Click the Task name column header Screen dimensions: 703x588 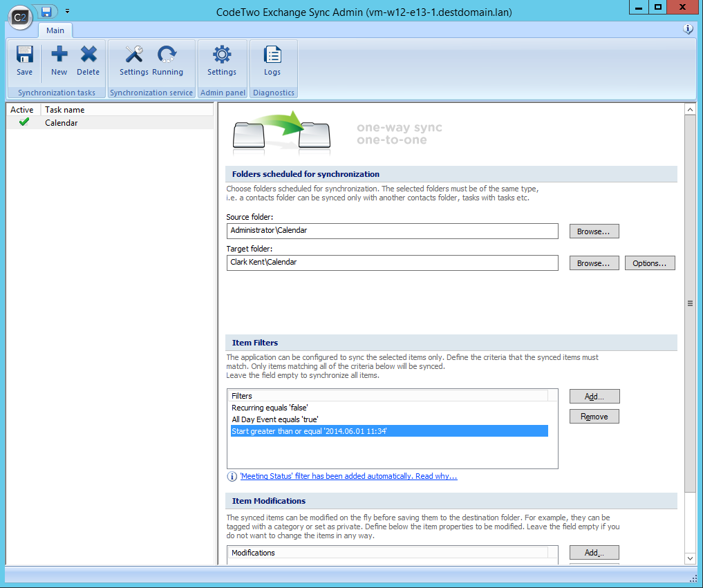click(127, 109)
